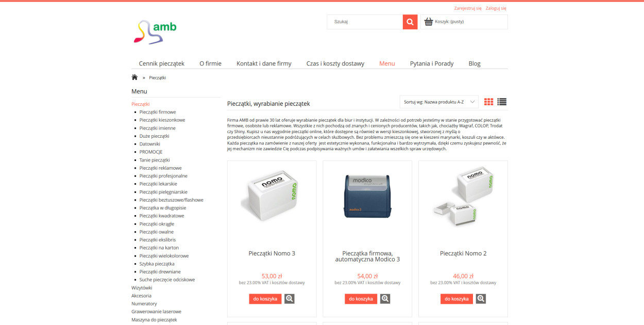Screen dimensions: 644x325
Task: Go home via breadcrumb house icon
Action: 134,77
